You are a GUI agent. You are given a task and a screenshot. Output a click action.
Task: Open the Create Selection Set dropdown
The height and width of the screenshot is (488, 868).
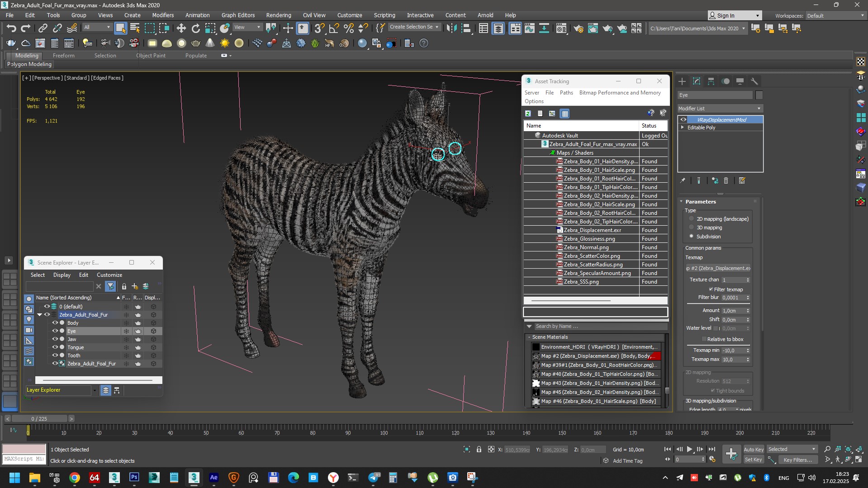(x=415, y=27)
